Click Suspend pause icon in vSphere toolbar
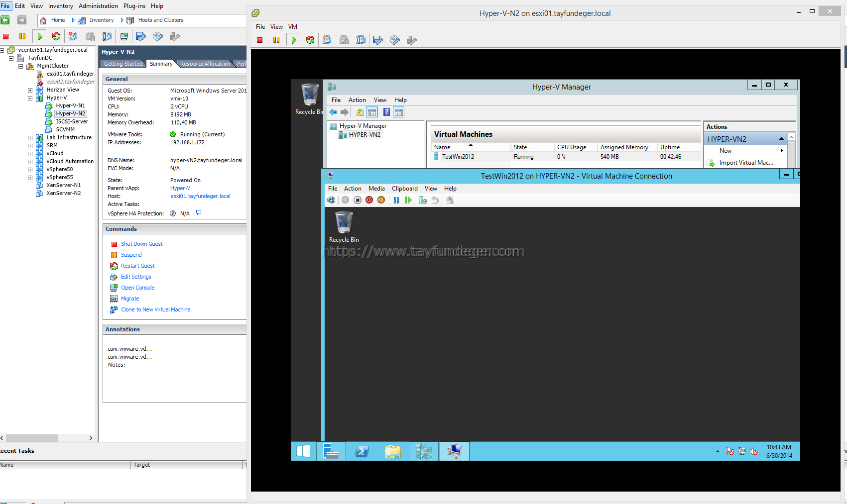This screenshot has width=847, height=504. click(22, 36)
